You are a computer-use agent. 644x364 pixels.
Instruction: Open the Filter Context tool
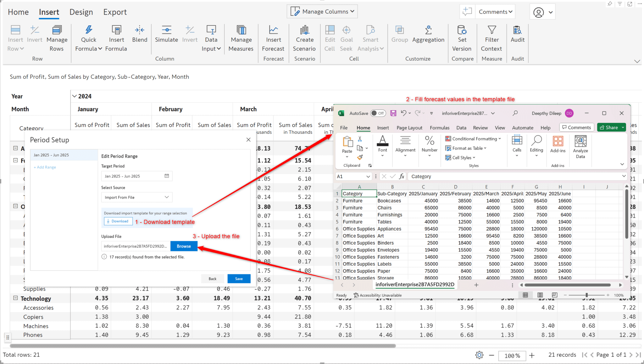tap(492, 39)
